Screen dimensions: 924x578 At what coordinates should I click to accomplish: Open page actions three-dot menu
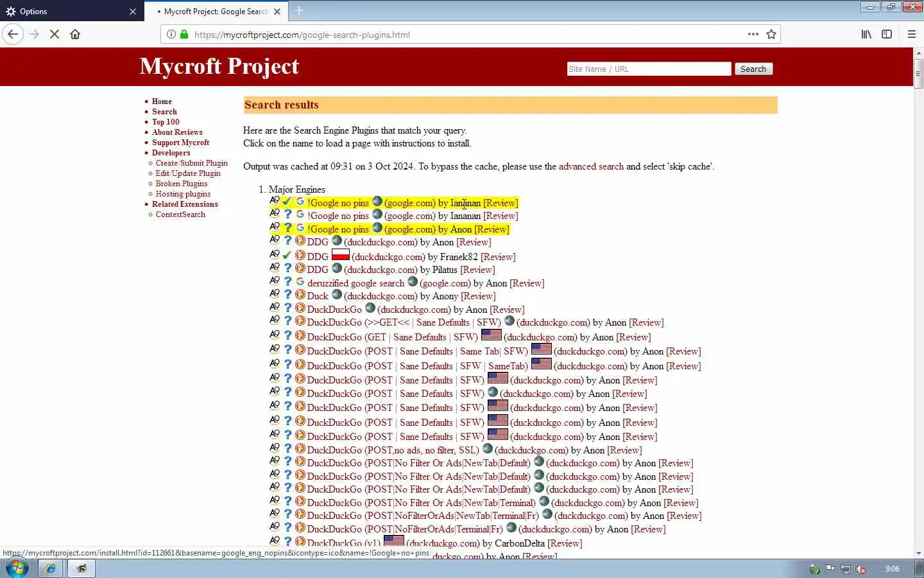[753, 34]
